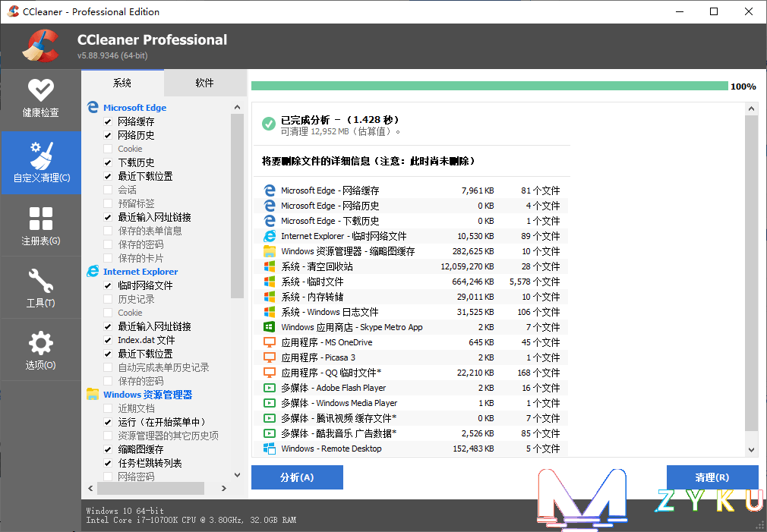Click results panel scroll up arrow
The height and width of the screenshot is (532, 767).
[x=752, y=109]
